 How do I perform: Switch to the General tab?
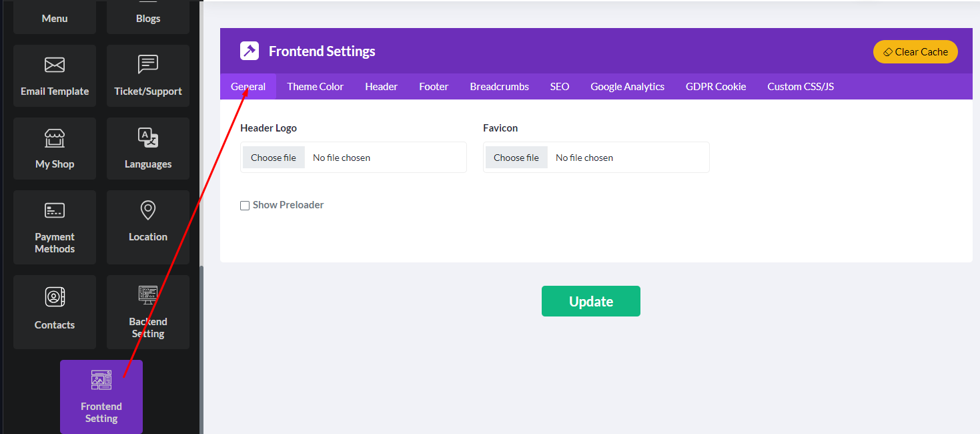pyautogui.click(x=248, y=87)
